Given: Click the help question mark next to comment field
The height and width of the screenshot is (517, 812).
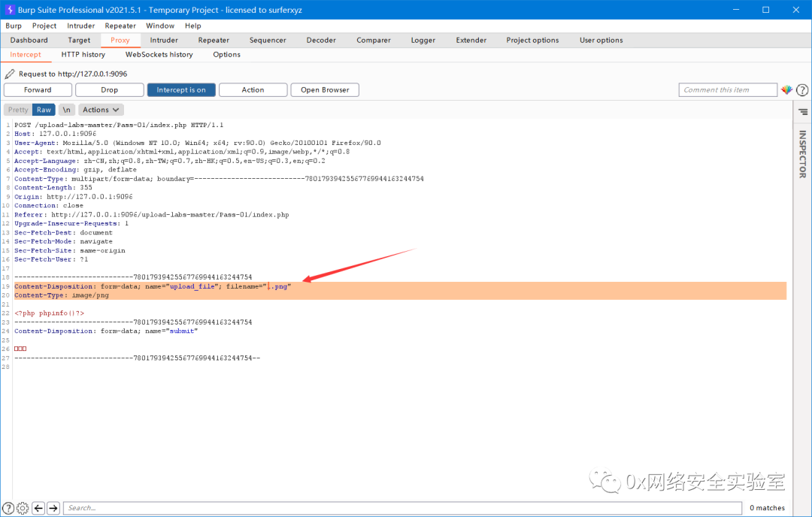Looking at the screenshot, I should pos(802,90).
